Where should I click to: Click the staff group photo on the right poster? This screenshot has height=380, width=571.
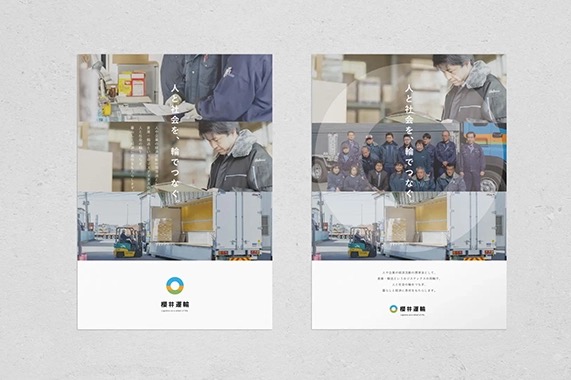(x=409, y=157)
